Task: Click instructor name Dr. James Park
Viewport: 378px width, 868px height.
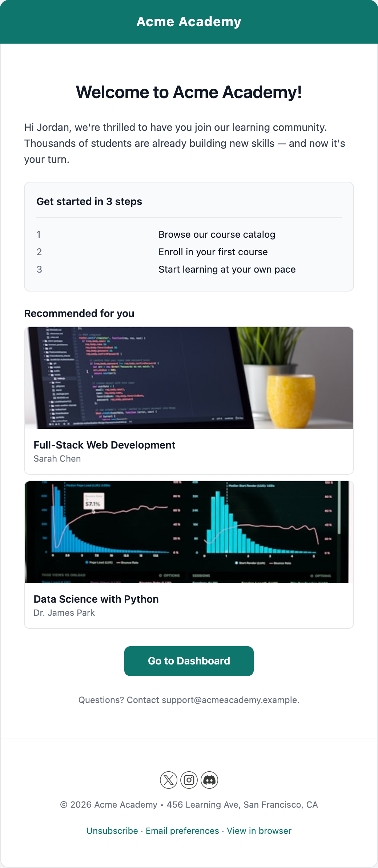Action: (64, 613)
